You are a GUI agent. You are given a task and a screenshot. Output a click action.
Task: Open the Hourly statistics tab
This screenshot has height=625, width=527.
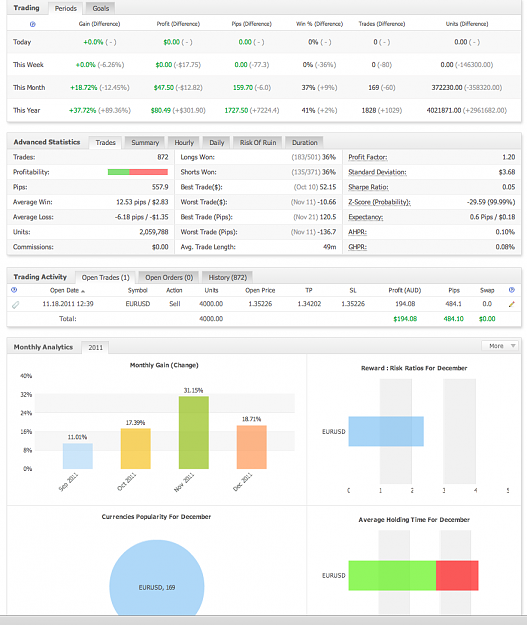pos(184,143)
